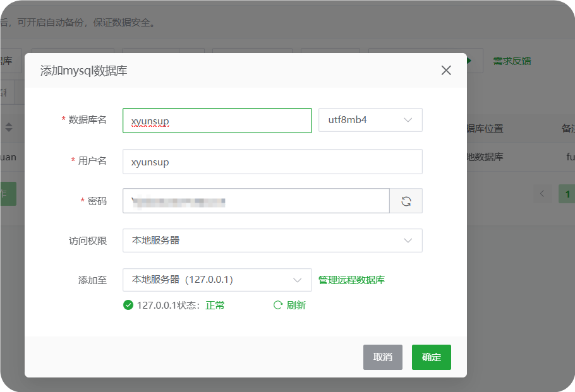Open the utf8mb4 character set dropdown

[x=370, y=120]
